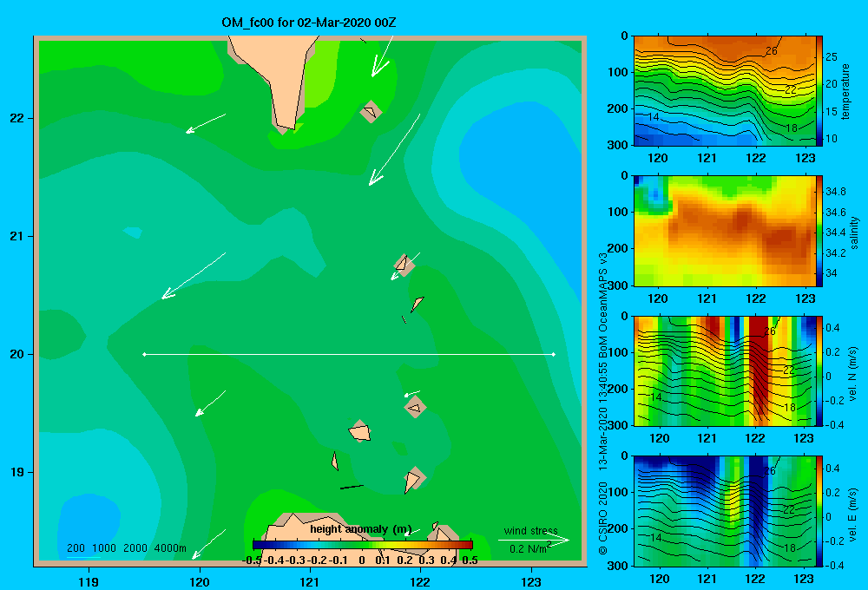Open the northward velocity section panel
Screen dimensions: 868x590
point(725,370)
